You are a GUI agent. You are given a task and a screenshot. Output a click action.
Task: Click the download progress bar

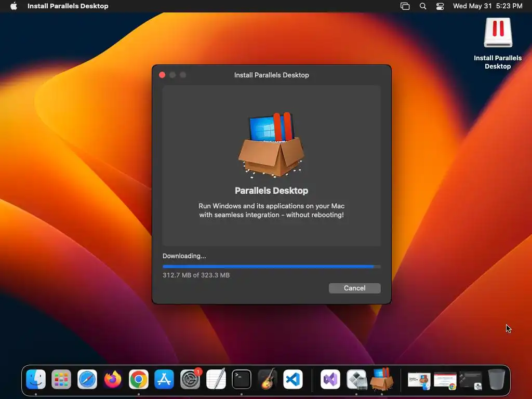271,267
